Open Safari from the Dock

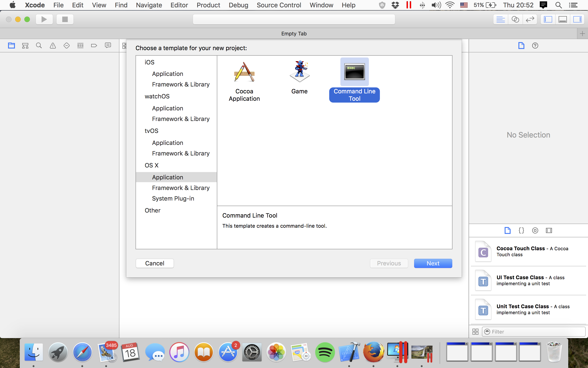click(x=82, y=352)
